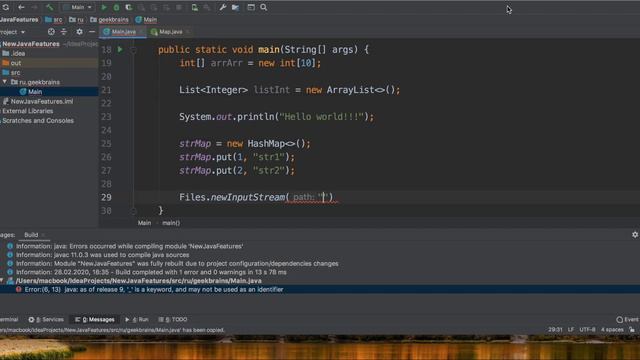The image size is (640, 360).
Task: Click the green run gutter arrow on line 18
Action: [120, 49]
